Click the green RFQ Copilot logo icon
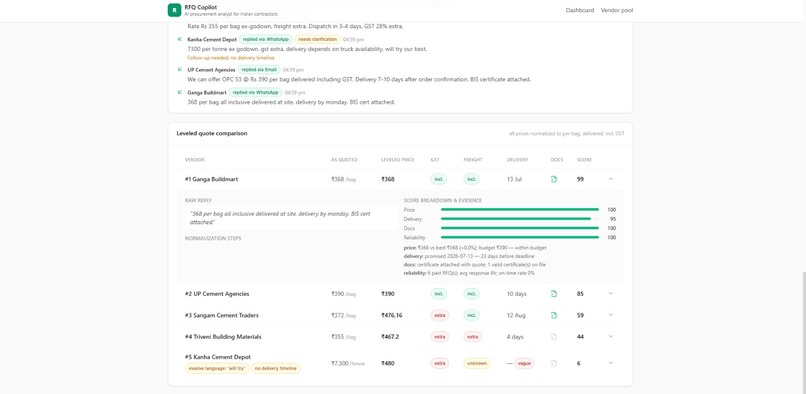This screenshot has height=394, width=806. (174, 10)
